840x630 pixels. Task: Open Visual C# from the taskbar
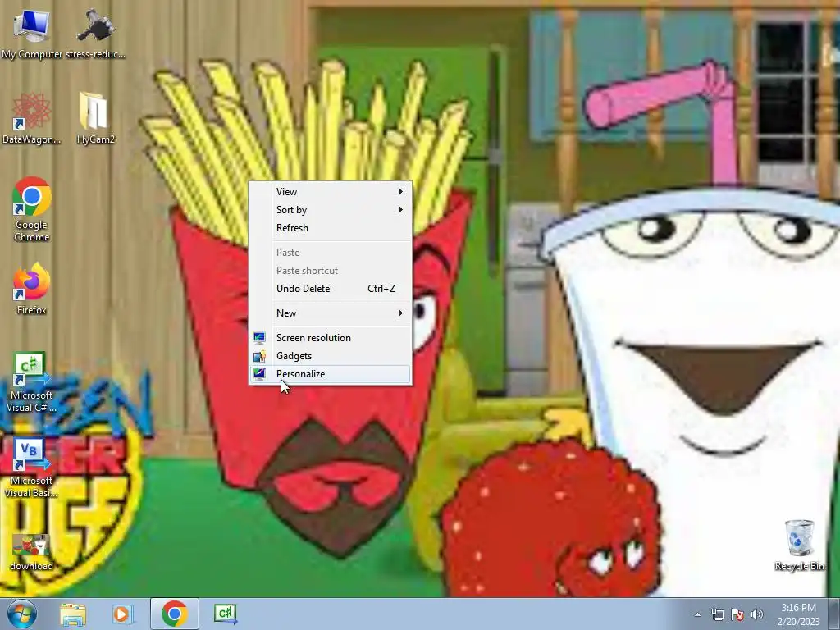(x=225, y=614)
